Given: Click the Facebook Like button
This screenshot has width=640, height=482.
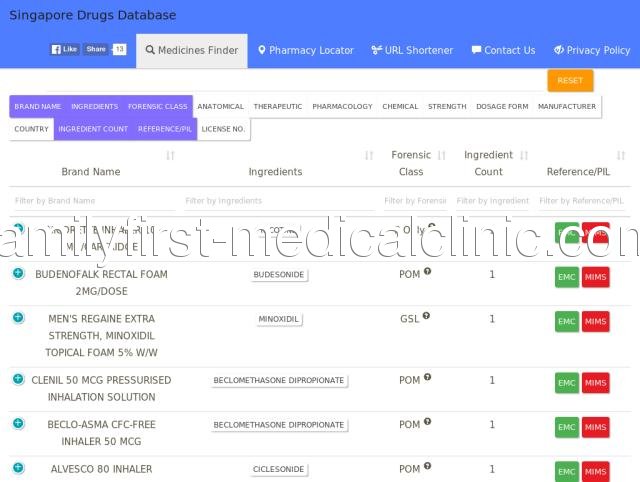Looking at the screenshot, I should [64, 49].
